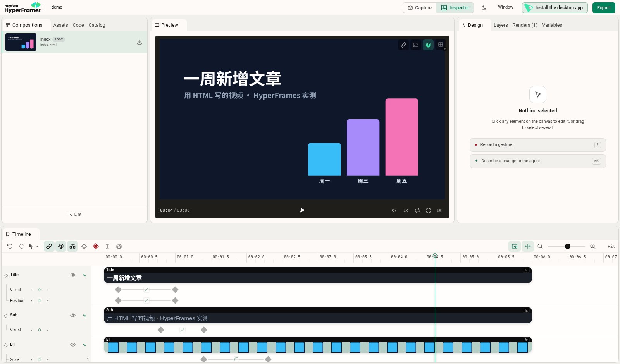Click the timeline zoom slider handle
This screenshot has width=620, height=364.
[568, 246]
